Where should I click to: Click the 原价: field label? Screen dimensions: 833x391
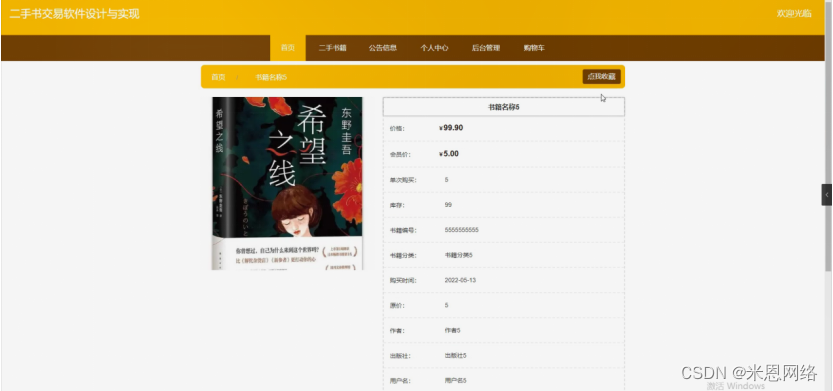397,305
